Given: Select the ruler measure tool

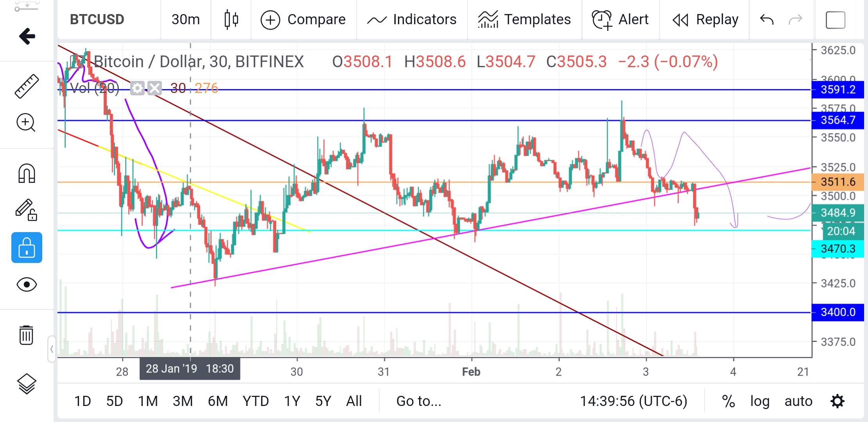Looking at the screenshot, I should pos(27,86).
